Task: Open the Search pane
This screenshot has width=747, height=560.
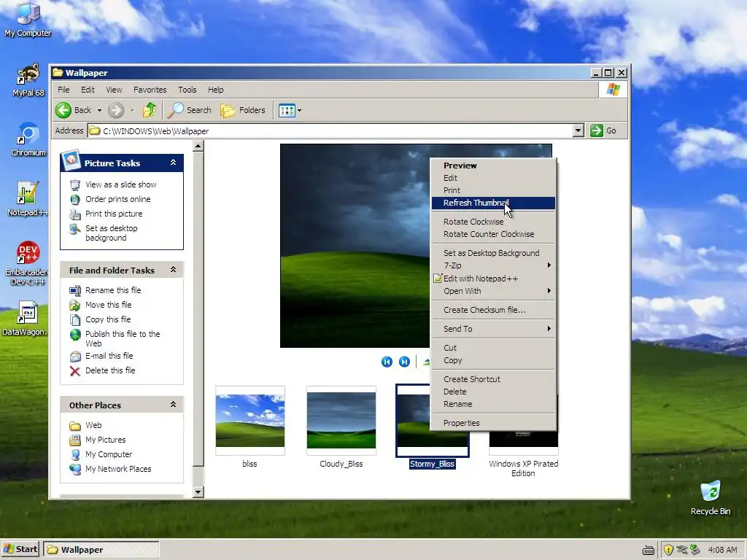Action: (x=190, y=110)
